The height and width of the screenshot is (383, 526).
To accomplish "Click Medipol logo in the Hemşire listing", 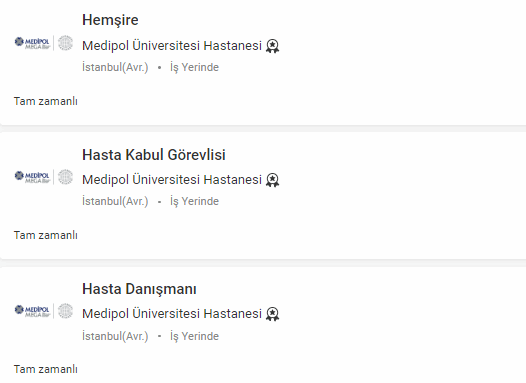I will pyautogui.click(x=32, y=43).
